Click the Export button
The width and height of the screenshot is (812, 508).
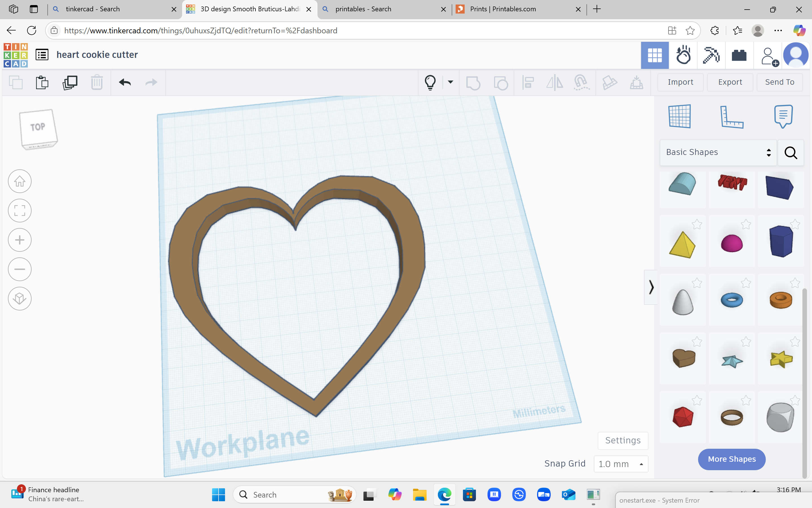pyautogui.click(x=730, y=82)
